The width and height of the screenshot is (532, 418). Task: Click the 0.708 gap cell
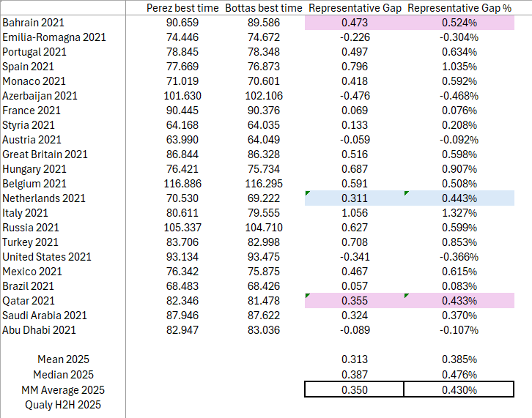(355, 242)
